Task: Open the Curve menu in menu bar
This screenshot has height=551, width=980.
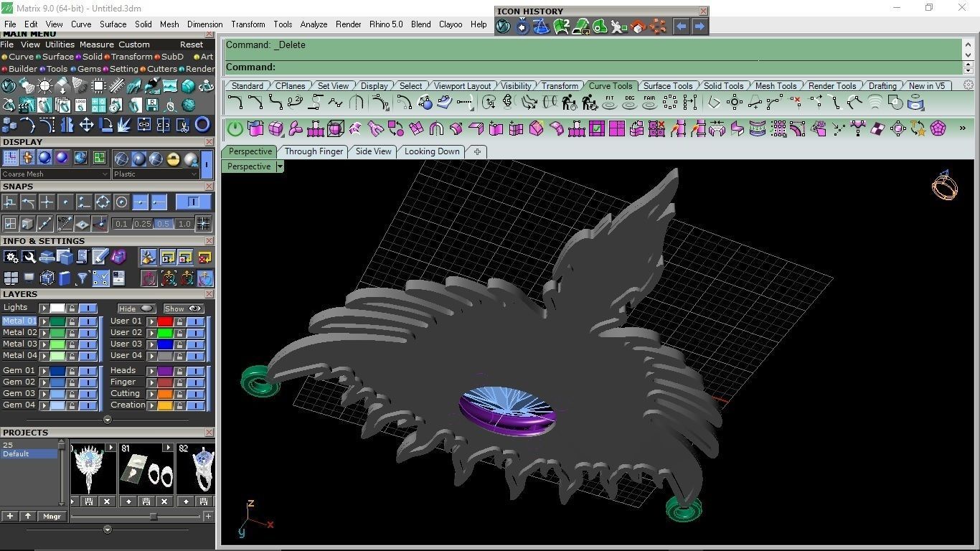Action: (x=81, y=24)
